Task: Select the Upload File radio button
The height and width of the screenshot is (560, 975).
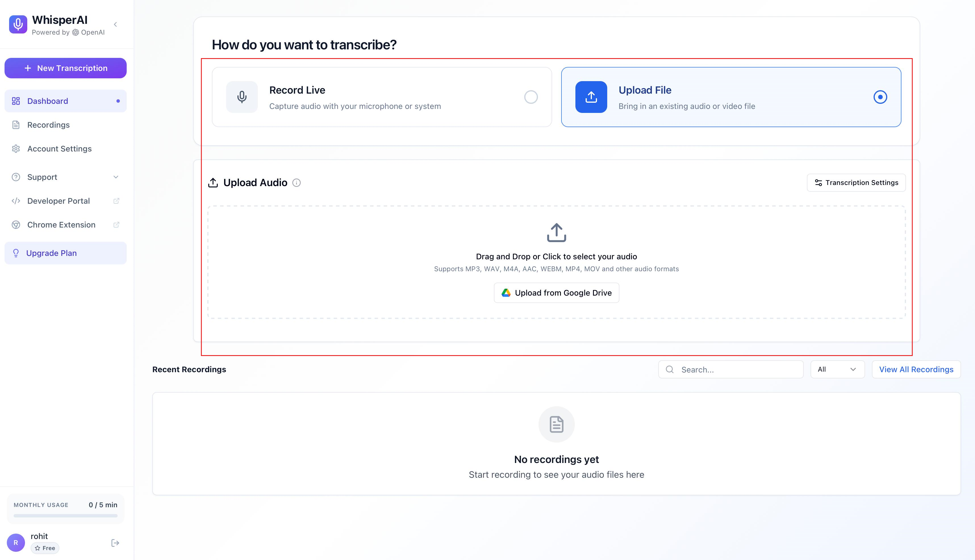Action: (880, 97)
